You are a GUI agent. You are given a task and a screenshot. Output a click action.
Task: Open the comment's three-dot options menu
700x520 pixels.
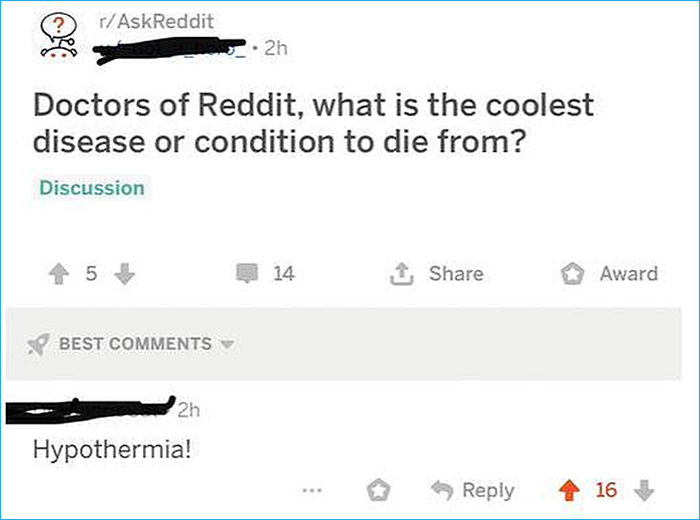coord(313,490)
